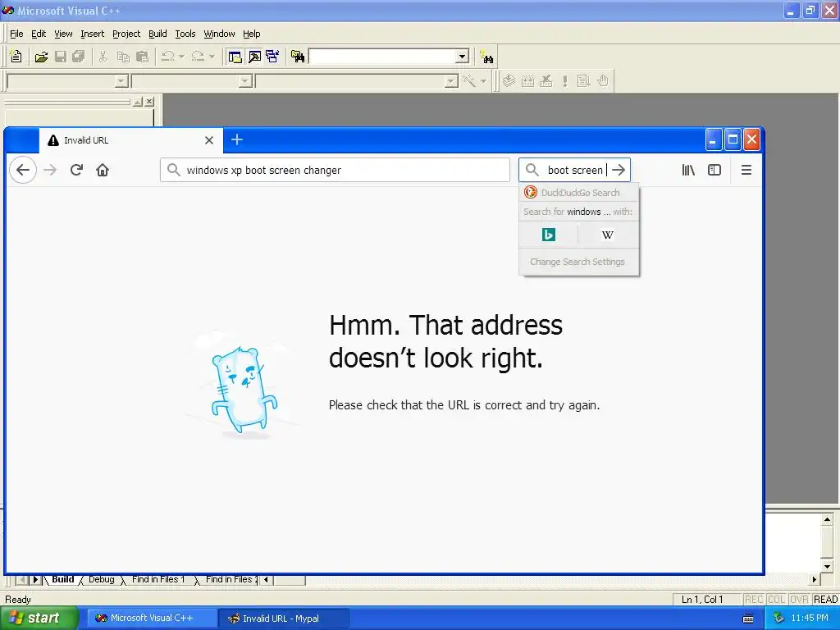Viewport: 840px width, 630px height.
Task: Open the Tools menu
Action: [x=185, y=34]
